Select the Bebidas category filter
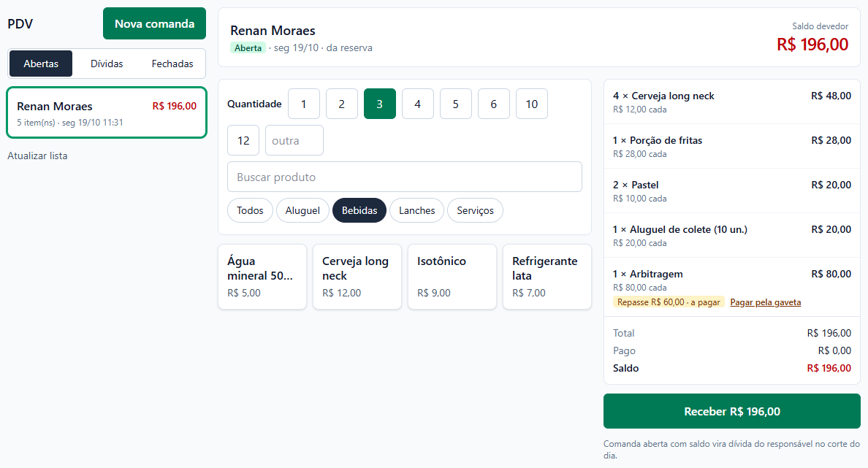The image size is (868, 468). pos(359,210)
